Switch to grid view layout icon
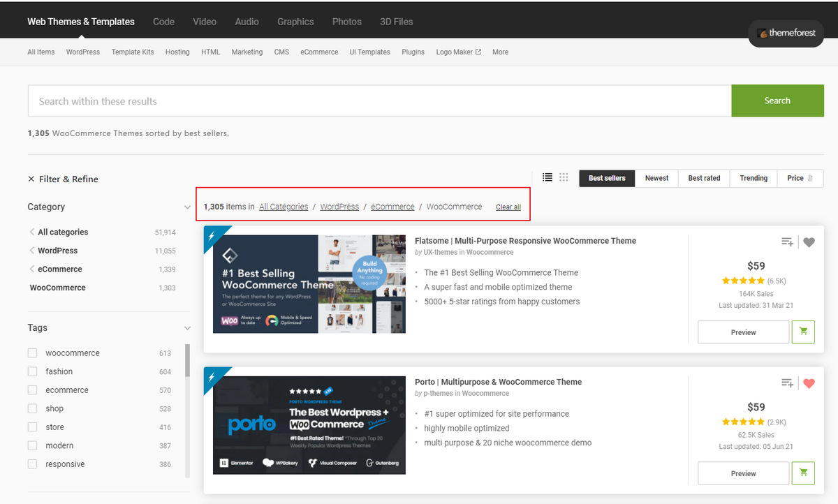The height and width of the screenshot is (504, 838). coord(564,177)
